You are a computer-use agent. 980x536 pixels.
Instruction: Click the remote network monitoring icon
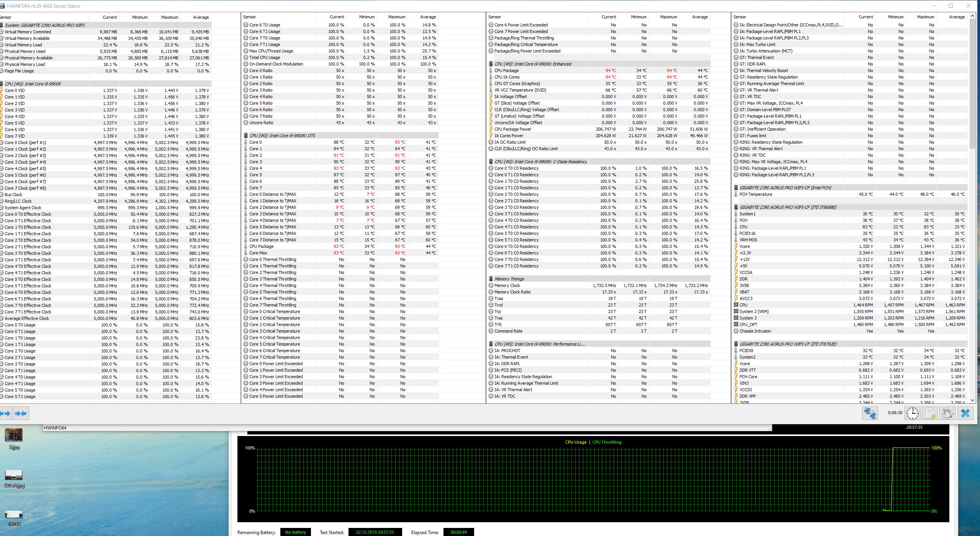click(870, 413)
